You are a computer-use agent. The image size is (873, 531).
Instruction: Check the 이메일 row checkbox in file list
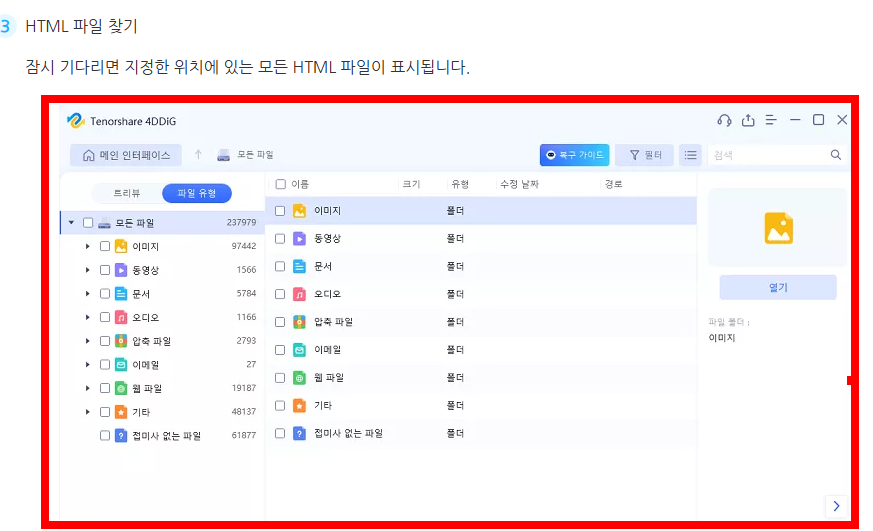click(x=280, y=350)
